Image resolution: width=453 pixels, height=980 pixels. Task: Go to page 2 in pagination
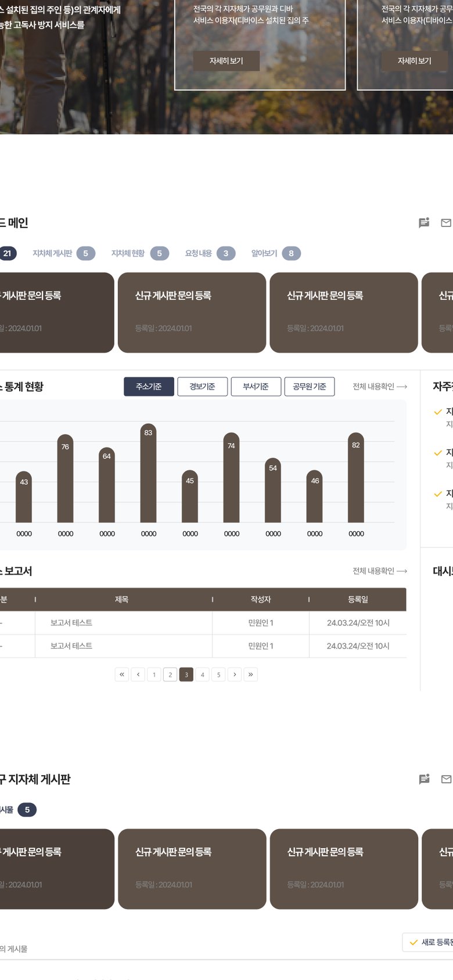(170, 675)
